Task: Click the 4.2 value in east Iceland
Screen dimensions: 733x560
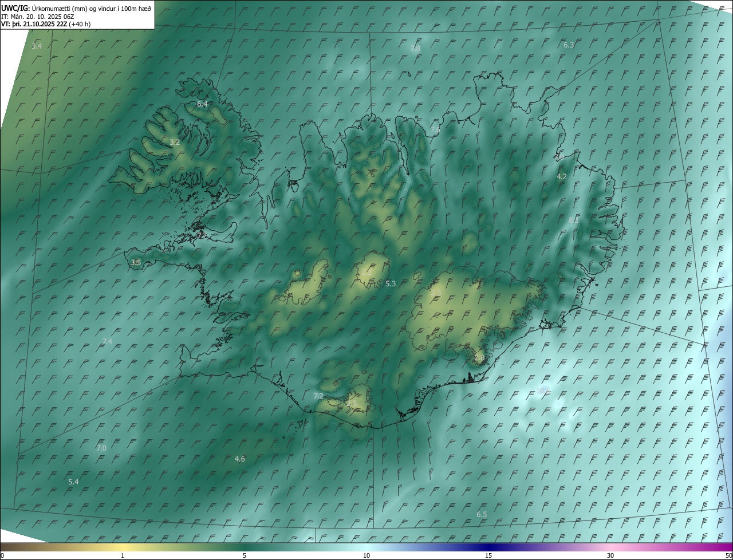Action: tap(562, 177)
